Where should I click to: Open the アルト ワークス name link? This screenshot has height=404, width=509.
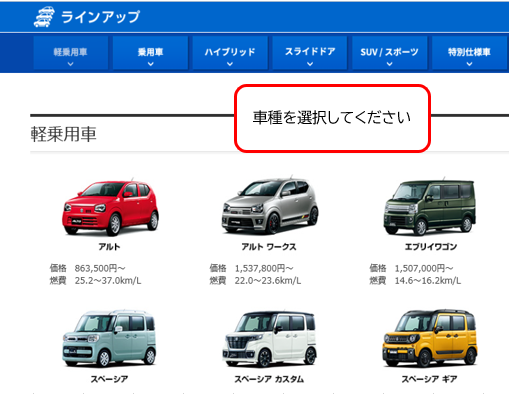point(269,247)
